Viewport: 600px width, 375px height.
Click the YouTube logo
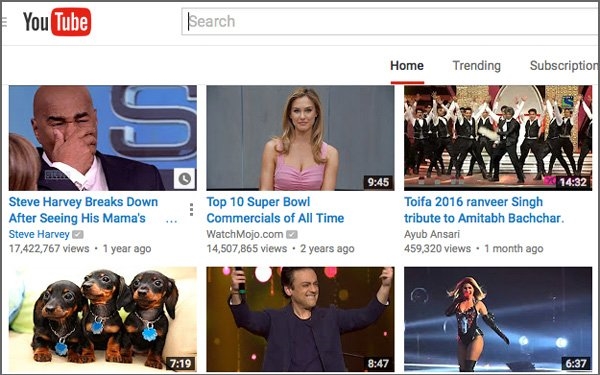point(57,21)
